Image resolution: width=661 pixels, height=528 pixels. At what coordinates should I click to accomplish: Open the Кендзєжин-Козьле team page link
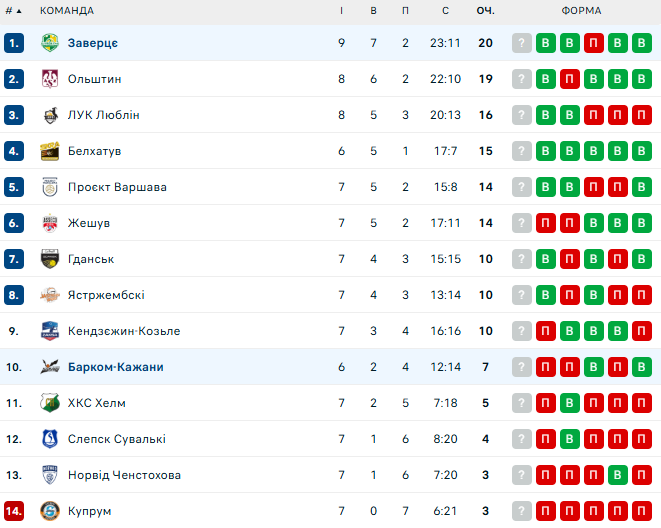pyautogui.click(x=124, y=331)
